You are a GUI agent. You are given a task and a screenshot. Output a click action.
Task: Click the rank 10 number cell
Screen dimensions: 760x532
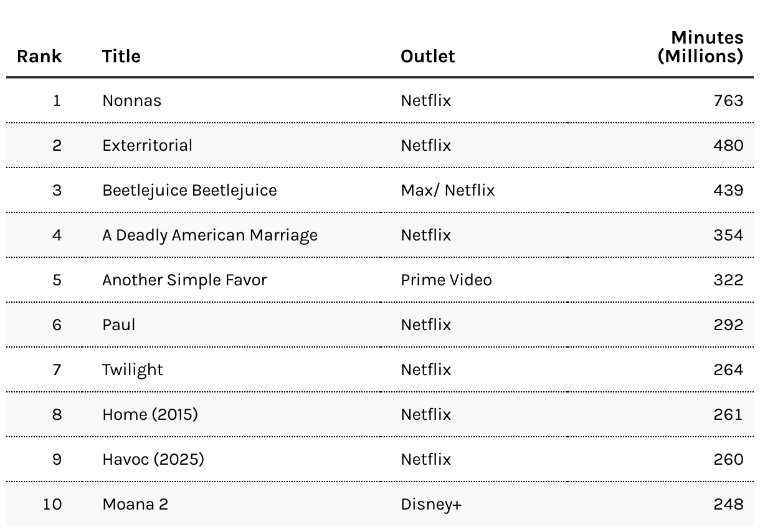(x=52, y=504)
